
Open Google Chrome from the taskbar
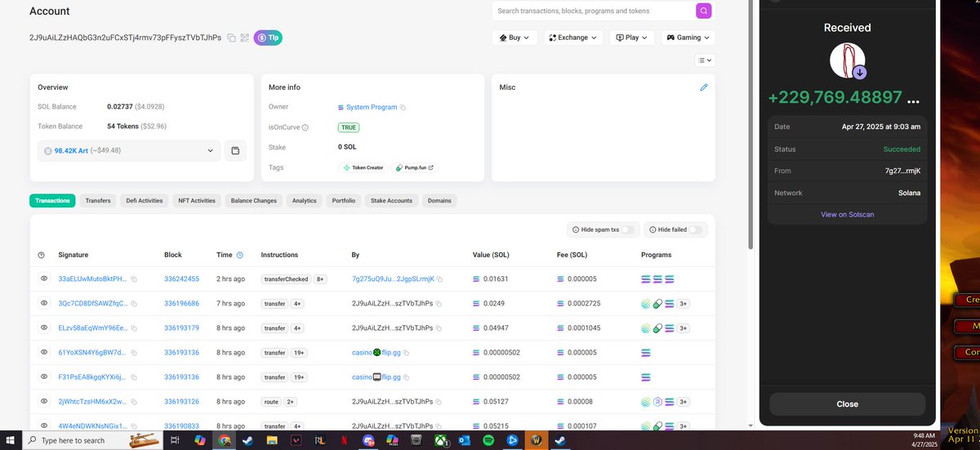[x=224, y=440]
